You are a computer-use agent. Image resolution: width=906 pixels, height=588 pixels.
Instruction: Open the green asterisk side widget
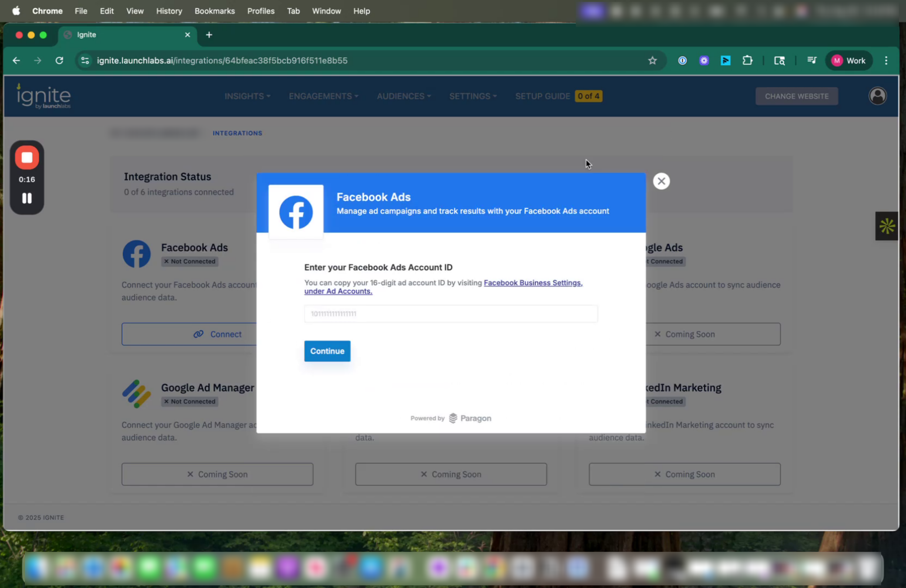(x=886, y=226)
